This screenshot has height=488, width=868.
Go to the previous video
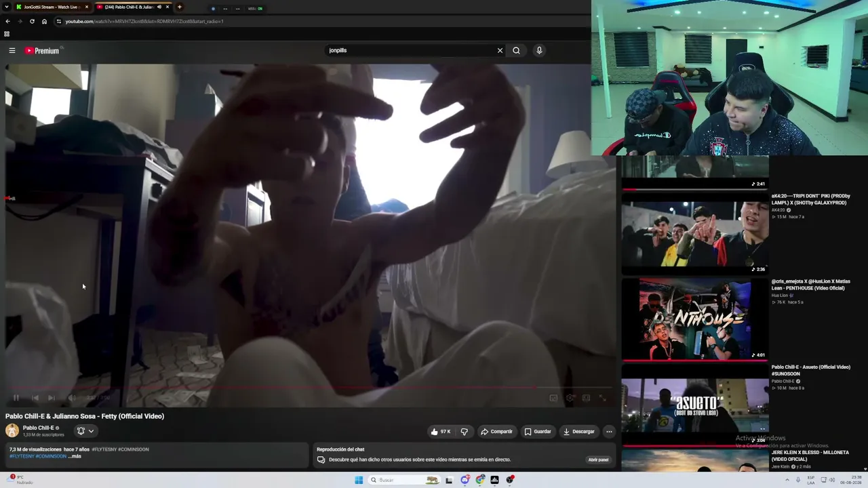35,398
